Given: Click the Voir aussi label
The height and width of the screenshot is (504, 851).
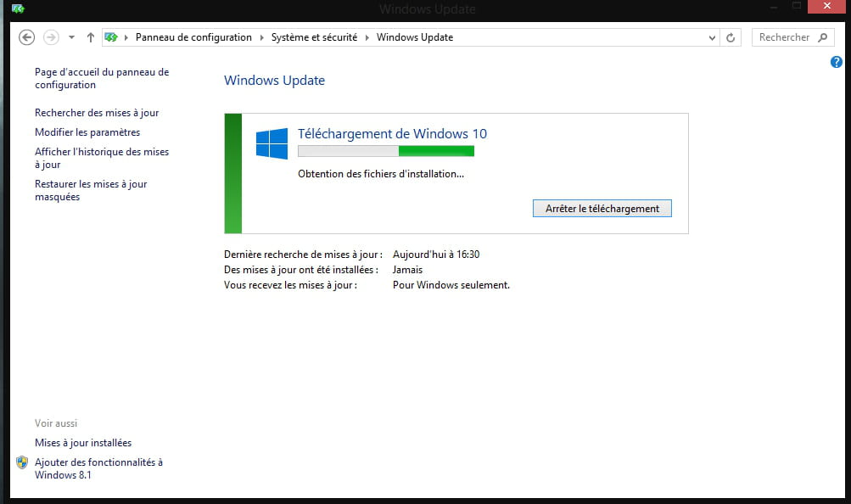Looking at the screenshot, I should coord(56,423).
